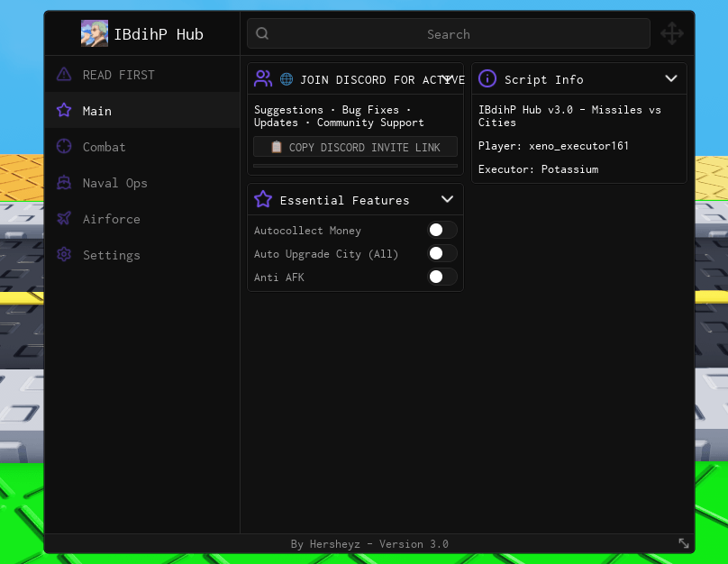Click the Script Info heading text
Image resolution: width=728 pixels, height=564 pixels.
pos(543,79)
